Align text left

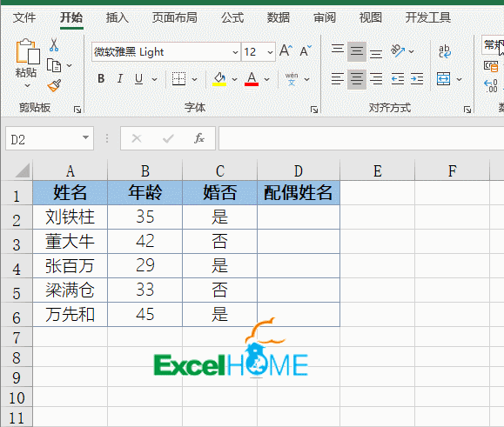tap(338, 78)
